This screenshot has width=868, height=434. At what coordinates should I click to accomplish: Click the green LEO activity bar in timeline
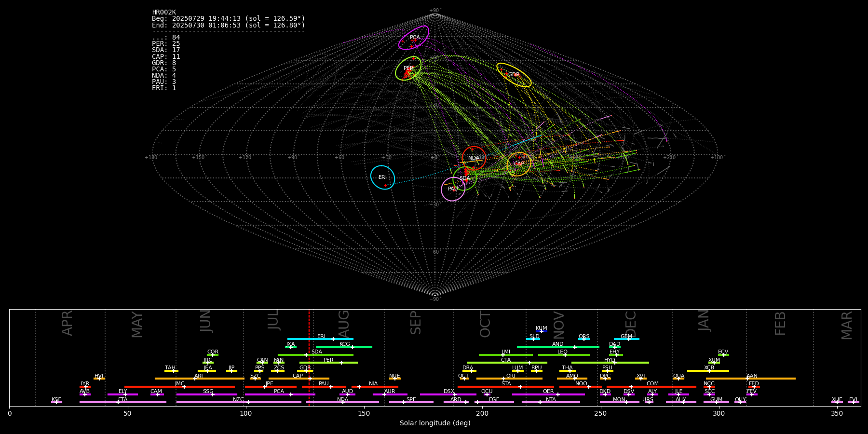[564, 355]
